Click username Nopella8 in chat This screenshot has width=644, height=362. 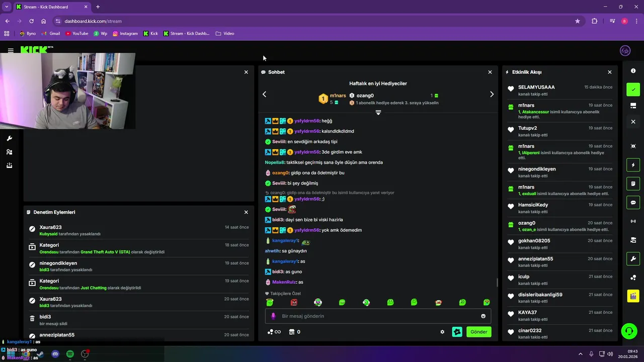[275, 162]
